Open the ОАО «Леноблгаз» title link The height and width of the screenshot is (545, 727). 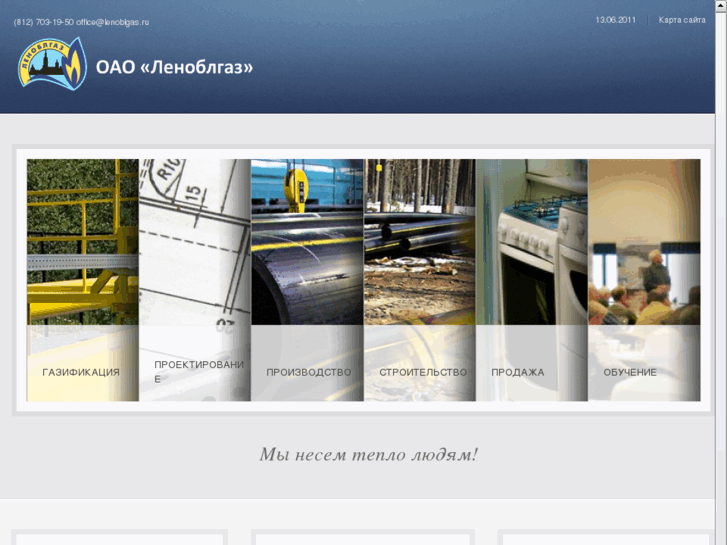(x=174, y=67)
